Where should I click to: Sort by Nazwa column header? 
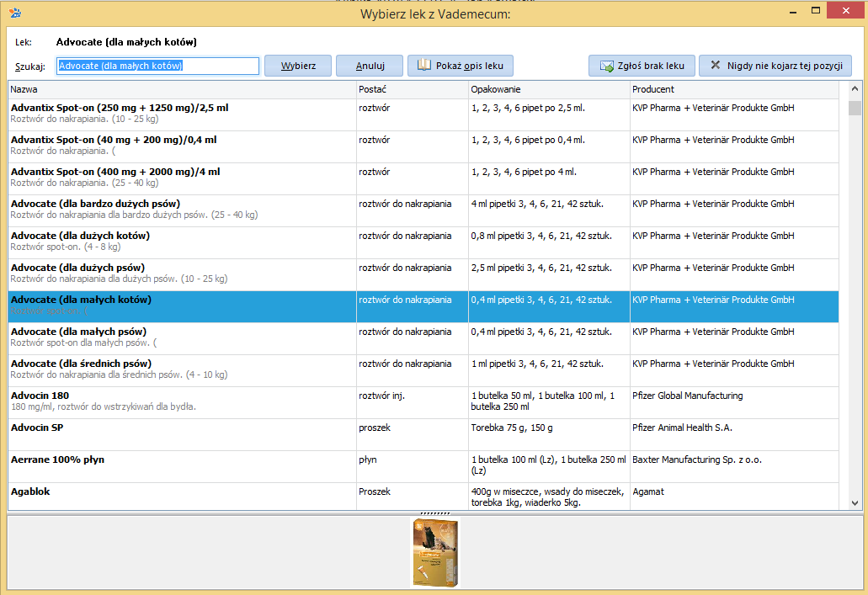182,90
